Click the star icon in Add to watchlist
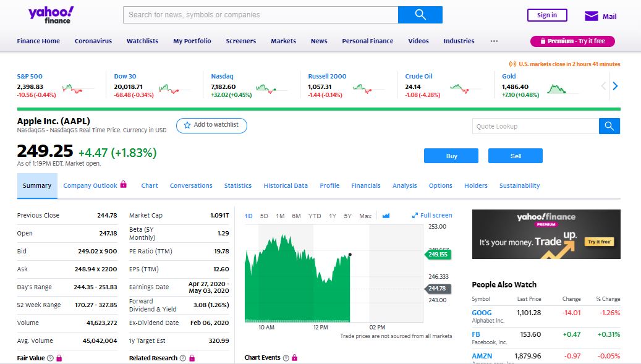 187,125
